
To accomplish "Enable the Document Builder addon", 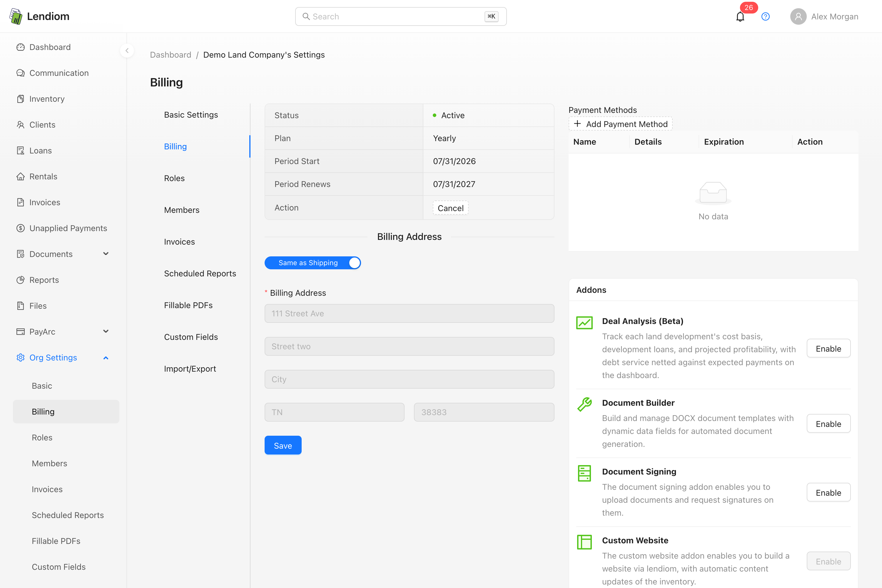I will (828, 423).
